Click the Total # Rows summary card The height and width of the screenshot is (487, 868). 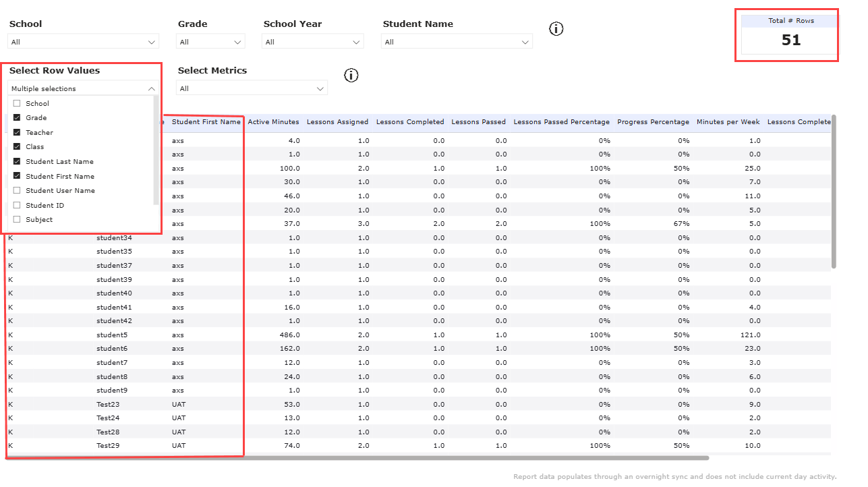[787, 34]
